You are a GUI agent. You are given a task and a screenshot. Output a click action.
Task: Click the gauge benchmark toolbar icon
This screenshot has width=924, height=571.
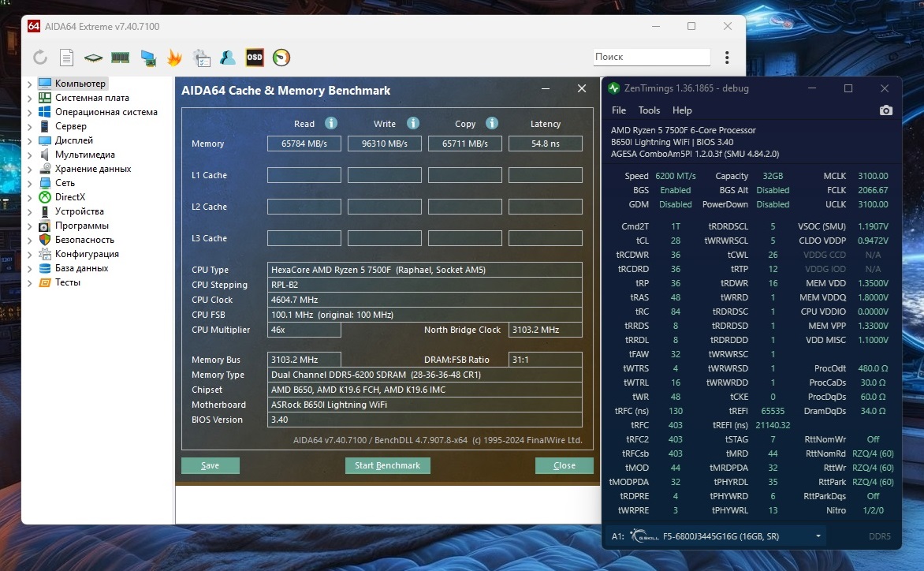point(281,57)
